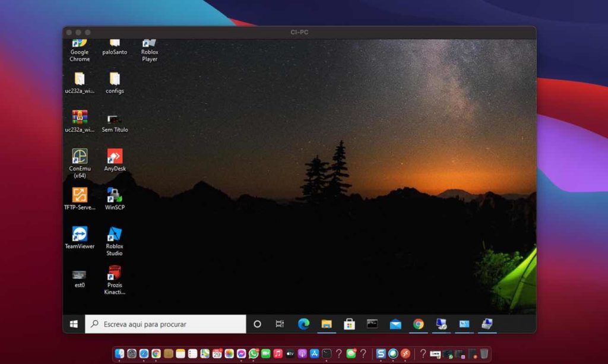The width and height of the screenshot is (608, 364).
Task: Open the Prozis Kinacti desktop shortcut
Action: pos(115,280)
